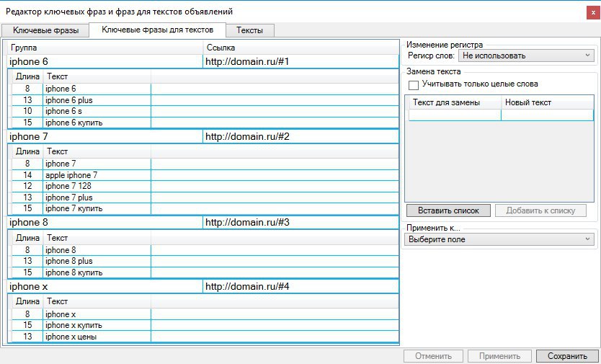Select the Ключевые фразы для текстов tab
601x364 pixels.
pyautogui.click(x=157, y=30)
